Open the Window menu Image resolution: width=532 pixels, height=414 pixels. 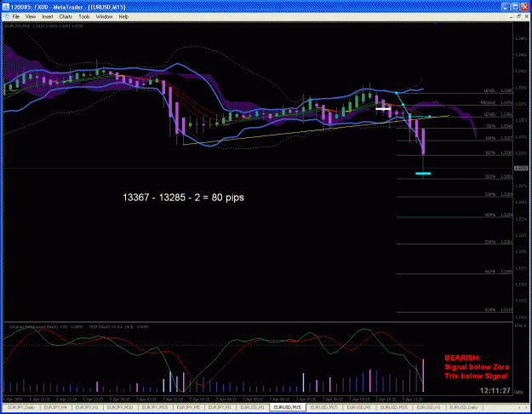pyautogui.click(x=104, y=16)
